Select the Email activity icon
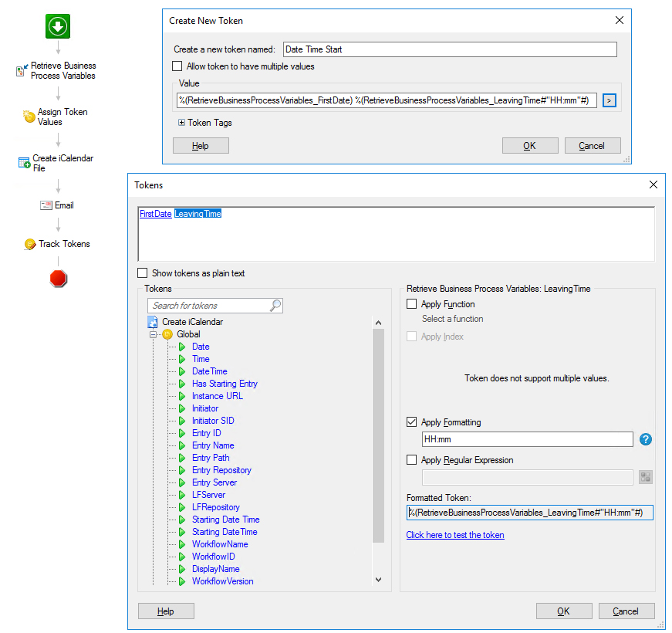Viewport: 672px width, 633px height. point(46,205)
